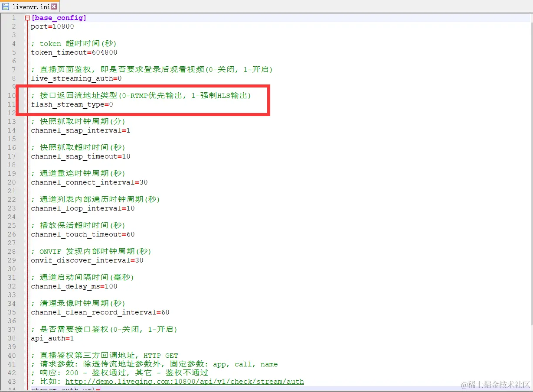
Task: Collapse the [base_config] section fold marker
Action: [x=28, y=18]
